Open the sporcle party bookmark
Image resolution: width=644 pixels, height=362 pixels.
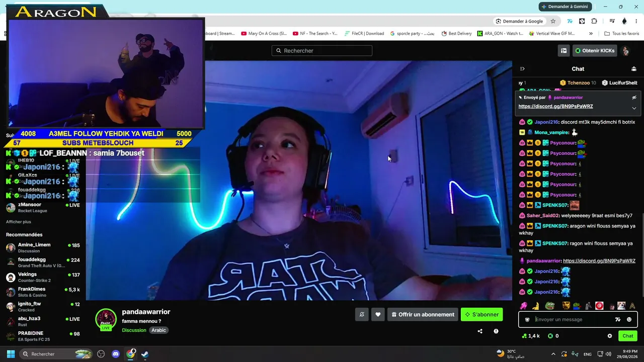tap(412, 34)
